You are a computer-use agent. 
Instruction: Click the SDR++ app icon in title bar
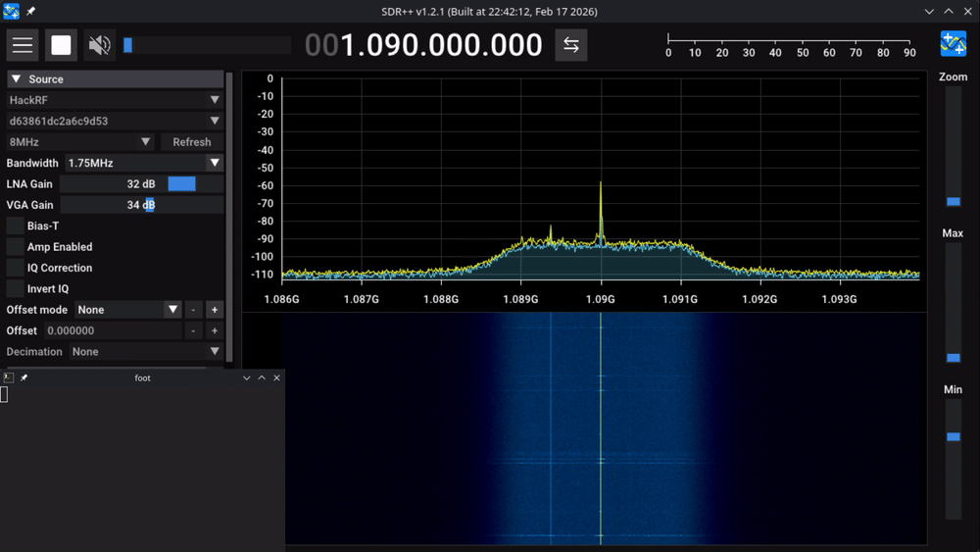coord(11,11)
